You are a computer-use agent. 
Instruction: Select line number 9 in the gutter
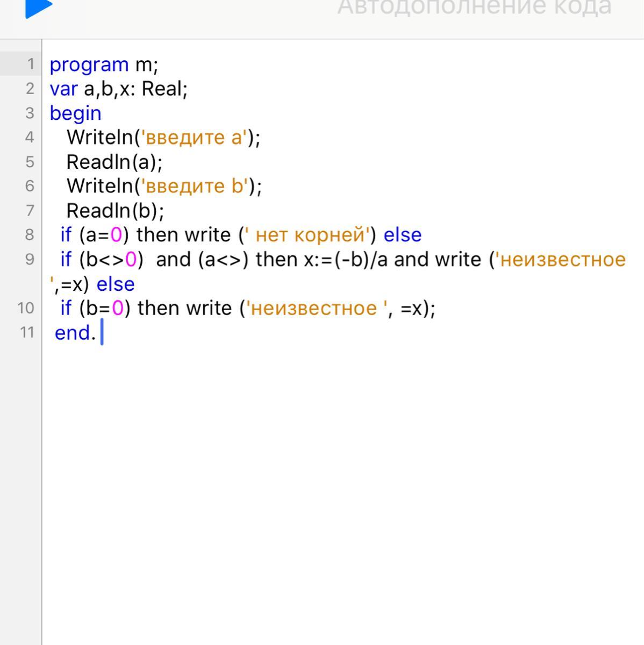(x=31, y=259)
